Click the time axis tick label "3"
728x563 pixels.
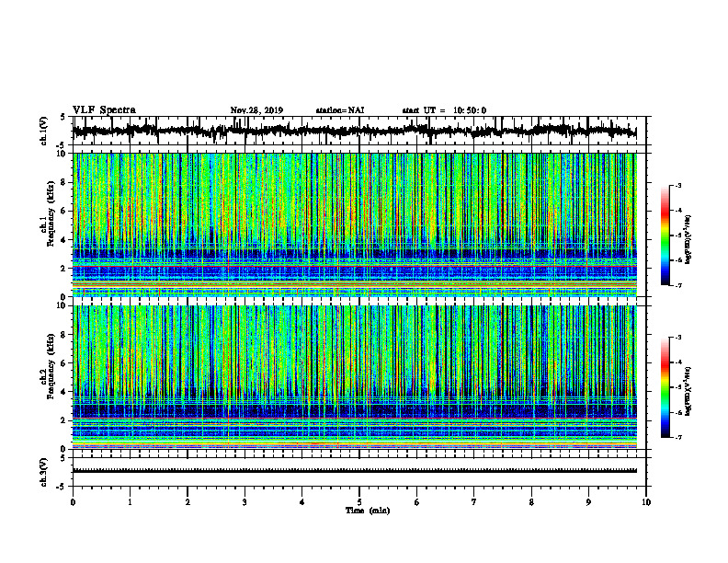pos(245,502)
